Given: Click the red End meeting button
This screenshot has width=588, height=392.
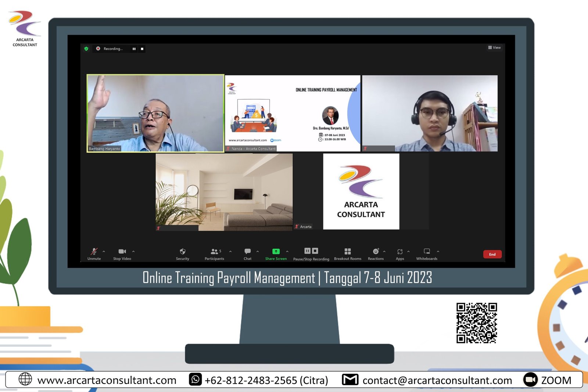Looking at the screenshot, I should [x=492, y=254].
